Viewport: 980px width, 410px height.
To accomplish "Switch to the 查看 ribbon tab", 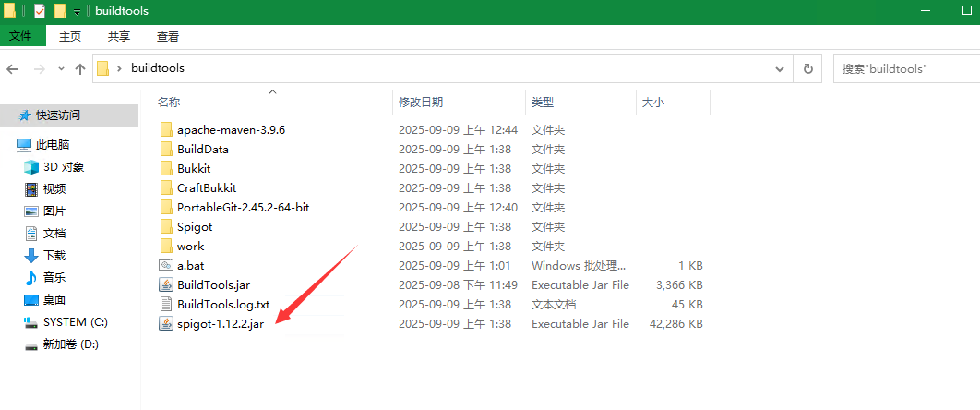I will pos(168,37).
